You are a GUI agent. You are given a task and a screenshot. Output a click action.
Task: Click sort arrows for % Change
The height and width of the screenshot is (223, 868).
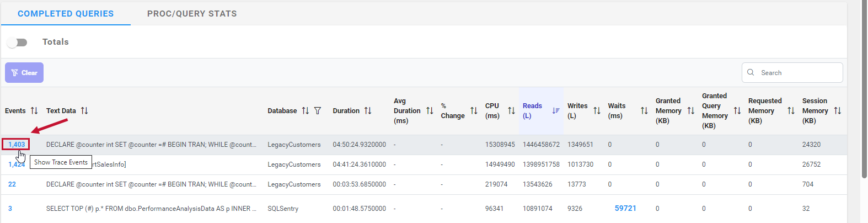point(474,111)
